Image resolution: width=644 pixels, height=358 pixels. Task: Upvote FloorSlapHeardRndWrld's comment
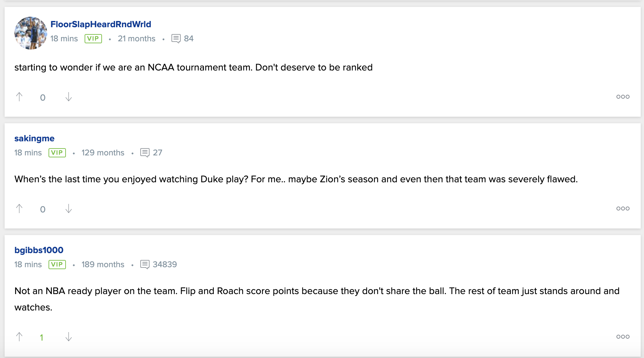tap(19, 97)
